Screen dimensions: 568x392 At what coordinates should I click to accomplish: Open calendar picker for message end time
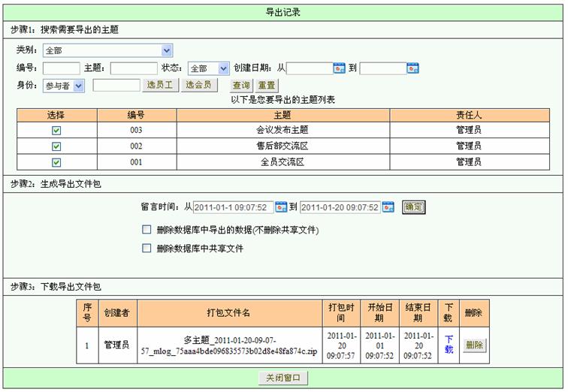(x=388, y=207)
